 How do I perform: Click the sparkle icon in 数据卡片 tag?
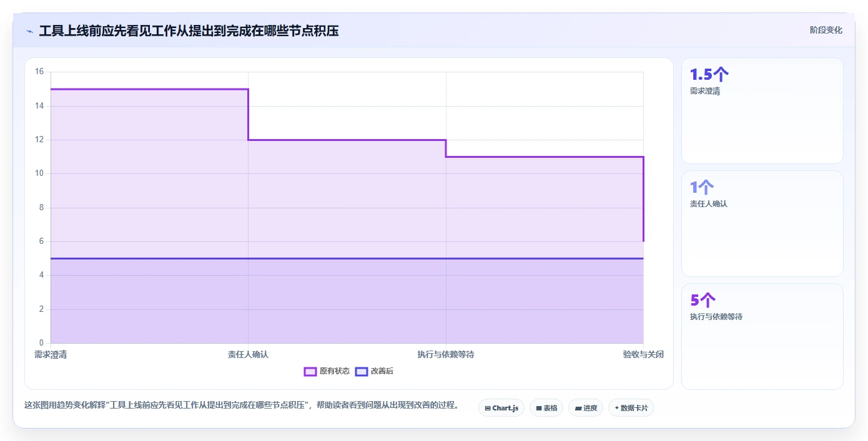[617, 408]
